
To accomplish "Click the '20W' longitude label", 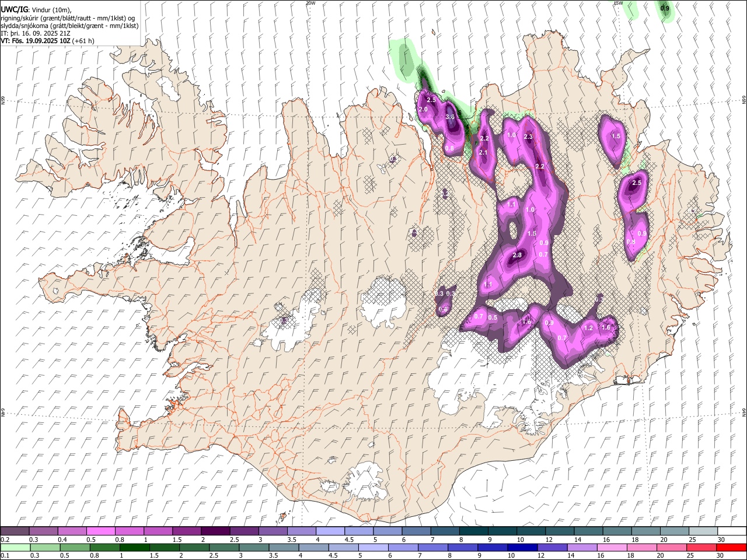I will (310, 3).
